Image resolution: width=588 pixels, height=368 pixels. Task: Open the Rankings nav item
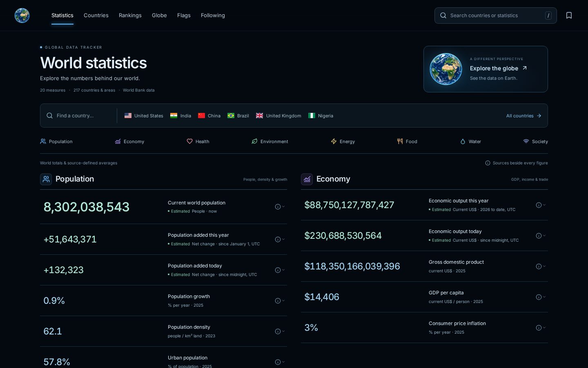point(130,16)
